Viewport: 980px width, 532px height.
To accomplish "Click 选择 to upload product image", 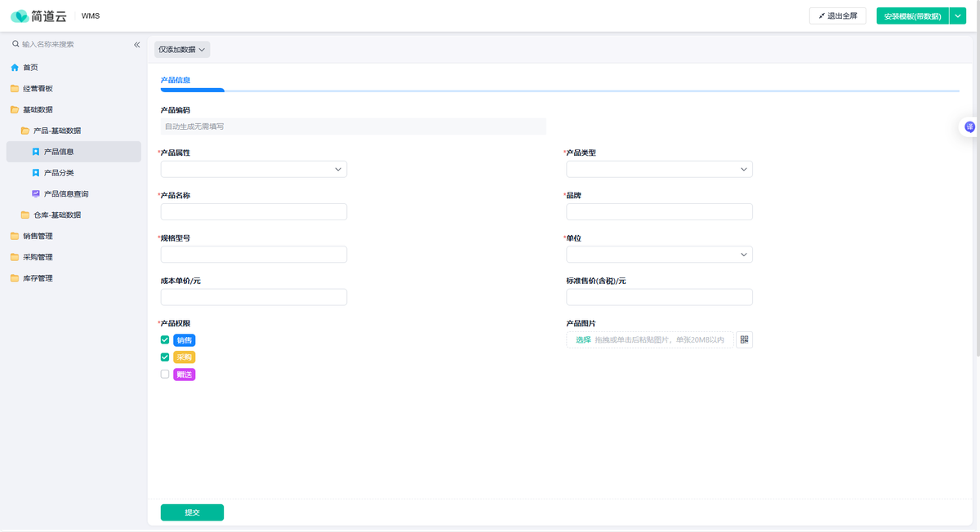I will 583,339.
